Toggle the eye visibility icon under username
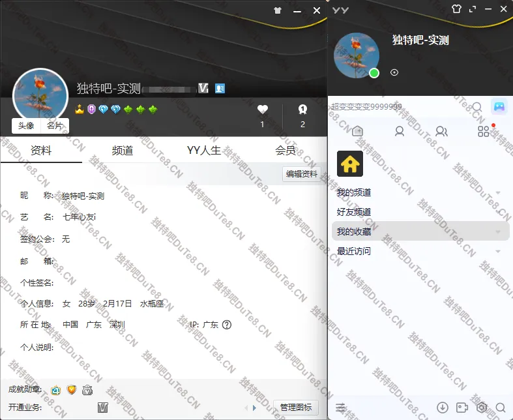This screenshot has width=513, height=420. [x=394, y=72]
